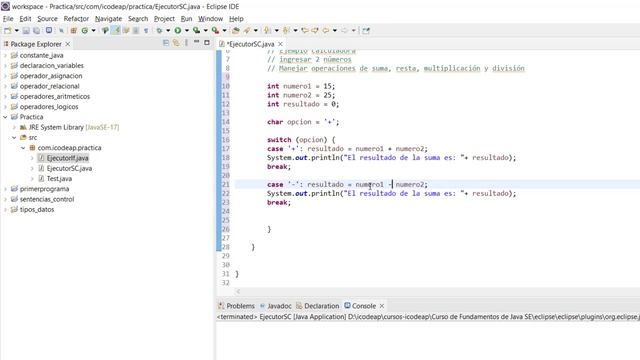This screenshot has height=360, width=640.
Task: Collapse the src folder
Action: click(14, 138)
